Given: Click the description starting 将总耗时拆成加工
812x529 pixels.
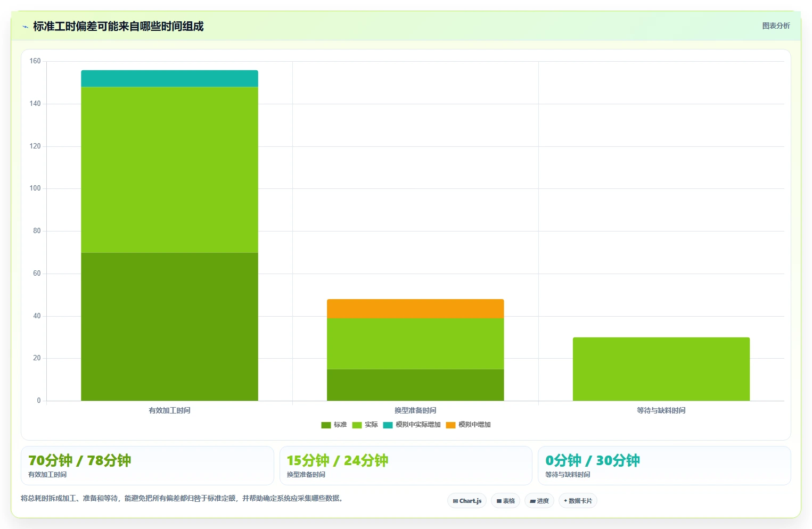Looking at the screenshot, I should (x=183, y=498).
